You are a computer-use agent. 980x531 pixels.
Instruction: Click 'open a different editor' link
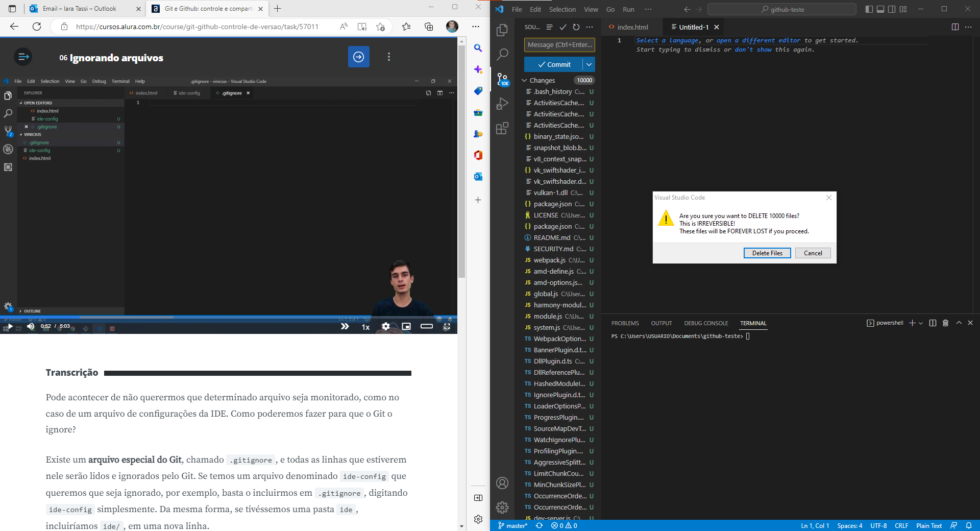(758, 40)
